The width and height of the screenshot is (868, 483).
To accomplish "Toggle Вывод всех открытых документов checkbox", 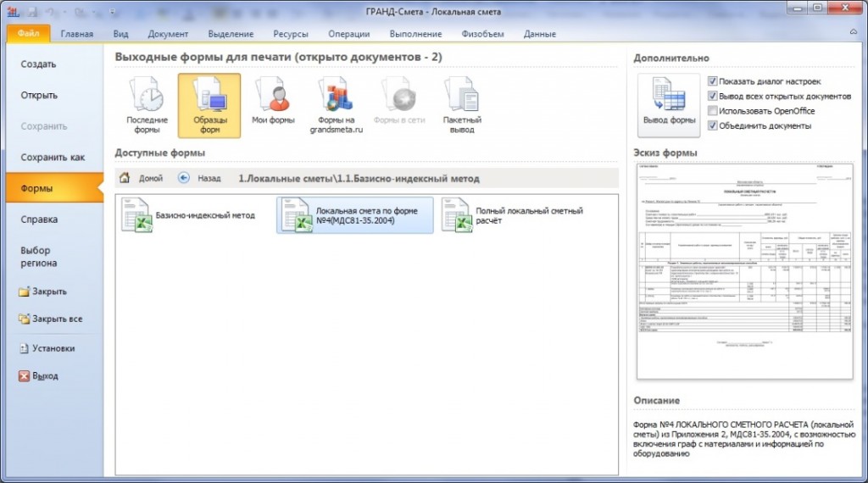I will tap(712, 96).
